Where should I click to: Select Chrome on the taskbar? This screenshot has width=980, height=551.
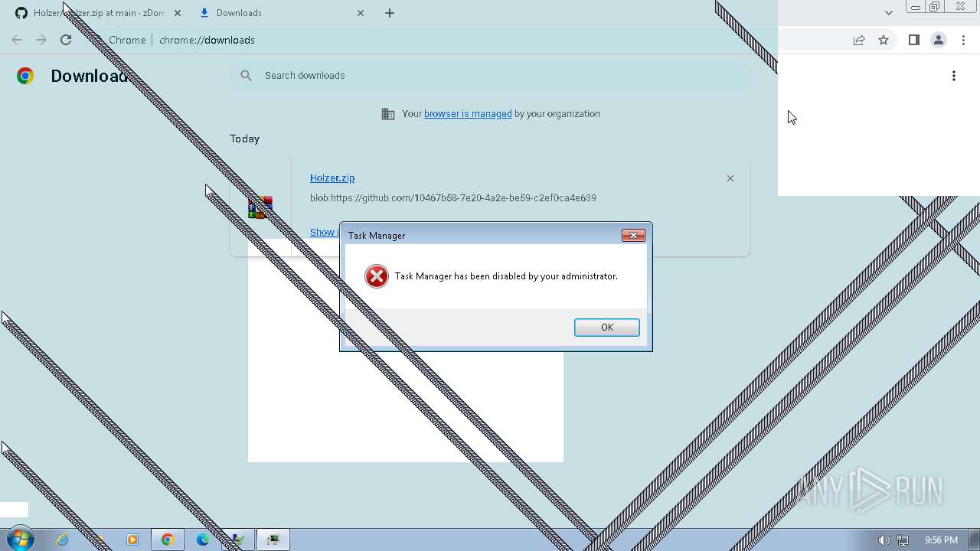point(167,540)
